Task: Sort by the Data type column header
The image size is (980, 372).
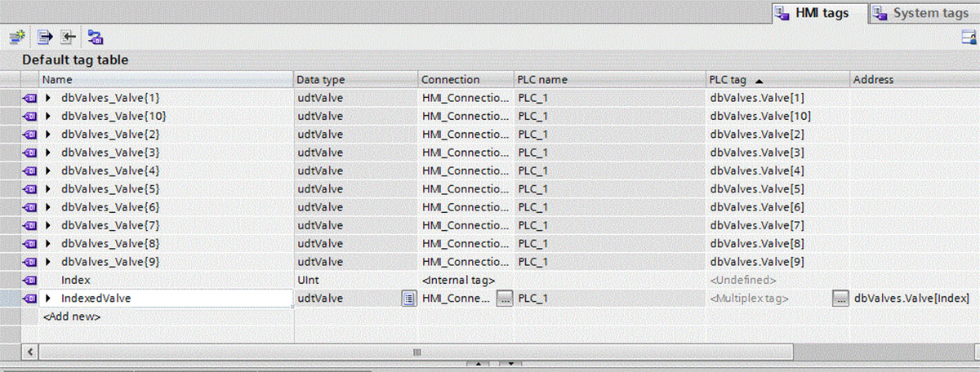Action: pos(355,80)
